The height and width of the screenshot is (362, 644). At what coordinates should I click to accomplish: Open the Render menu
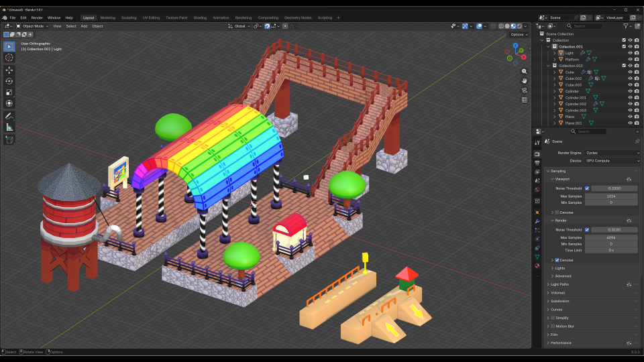36,17
